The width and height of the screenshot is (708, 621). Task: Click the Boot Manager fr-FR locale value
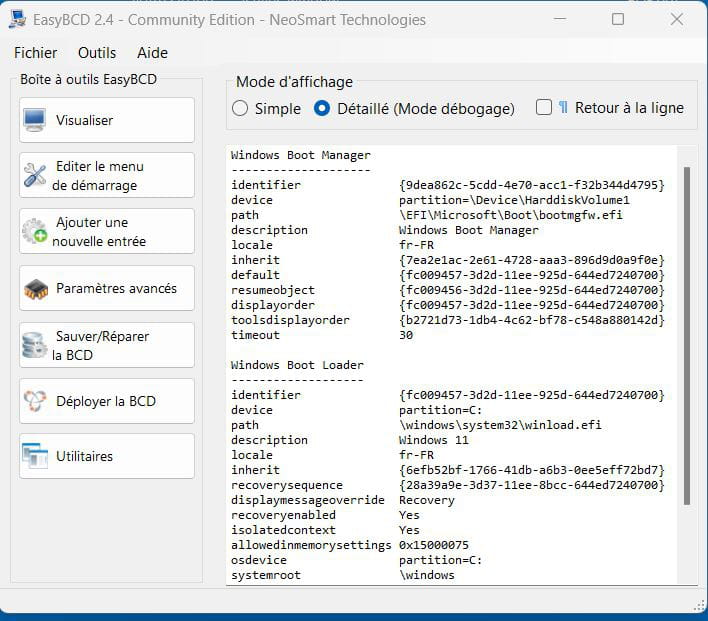coord(416,245)
